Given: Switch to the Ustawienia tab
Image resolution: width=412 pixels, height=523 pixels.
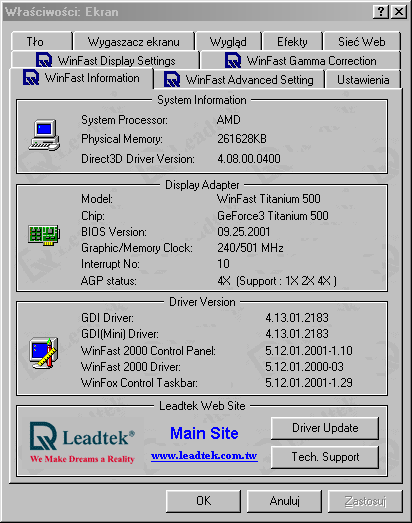Looking at the screenshot, I should click(x=363, y=80).
